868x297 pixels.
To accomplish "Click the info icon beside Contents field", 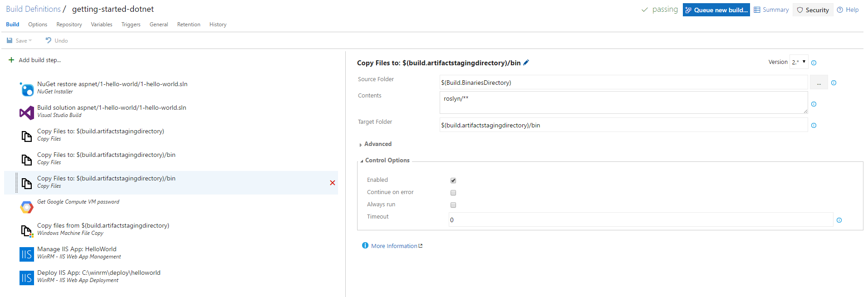I will coord(814,104).
